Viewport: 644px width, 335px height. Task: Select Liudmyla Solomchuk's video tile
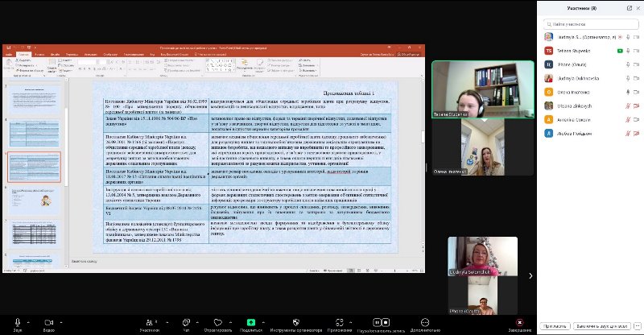point(482,256)
